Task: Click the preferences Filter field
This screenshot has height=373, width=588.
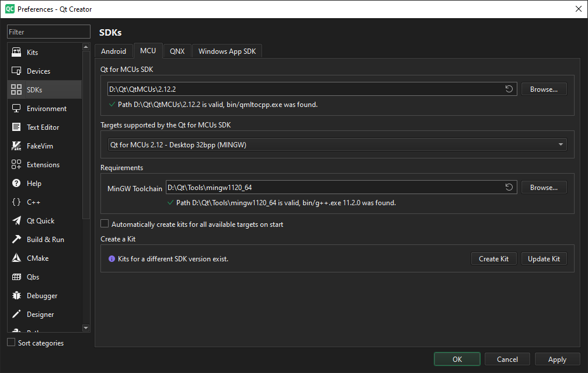Action: tap(48, 32)
